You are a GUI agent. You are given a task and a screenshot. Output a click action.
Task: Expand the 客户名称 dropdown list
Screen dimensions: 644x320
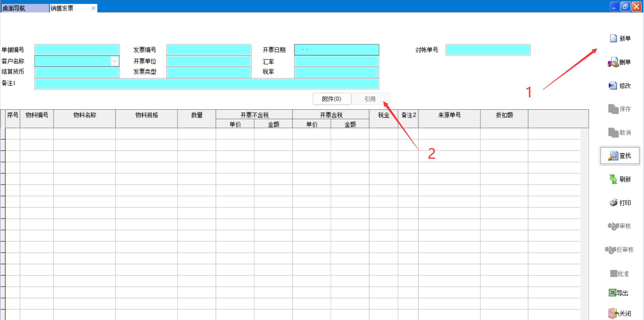coord(114,61)
